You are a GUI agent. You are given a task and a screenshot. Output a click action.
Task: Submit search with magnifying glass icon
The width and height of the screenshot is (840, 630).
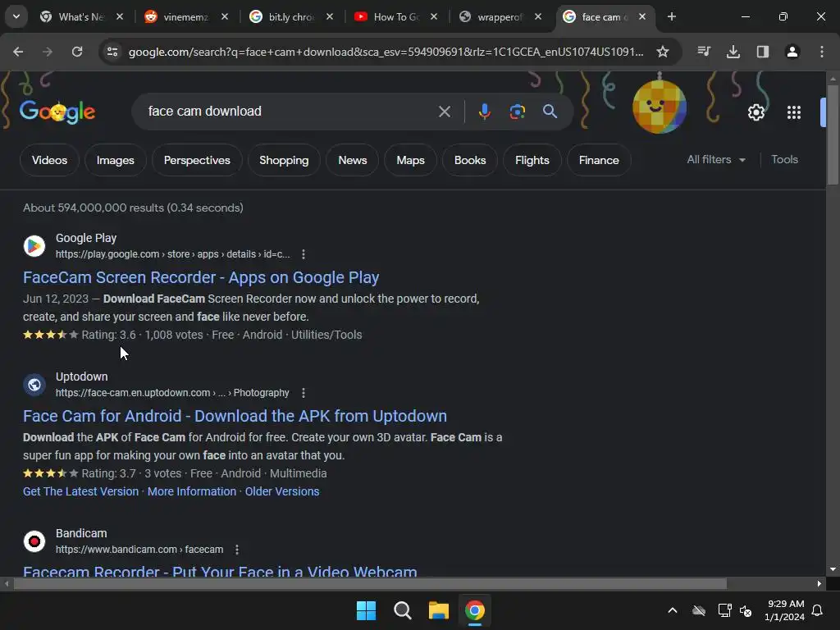point(550,112)
